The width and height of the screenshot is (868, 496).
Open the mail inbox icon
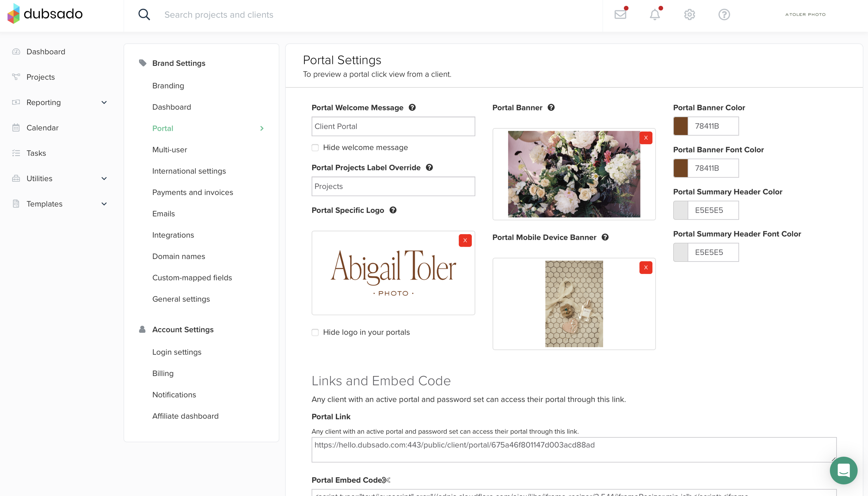point(620,15)
